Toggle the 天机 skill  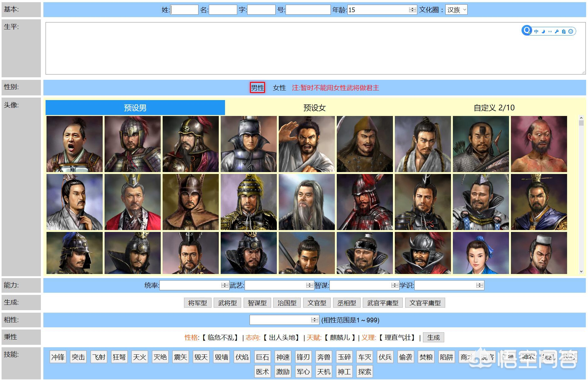[x=324, y=372]
